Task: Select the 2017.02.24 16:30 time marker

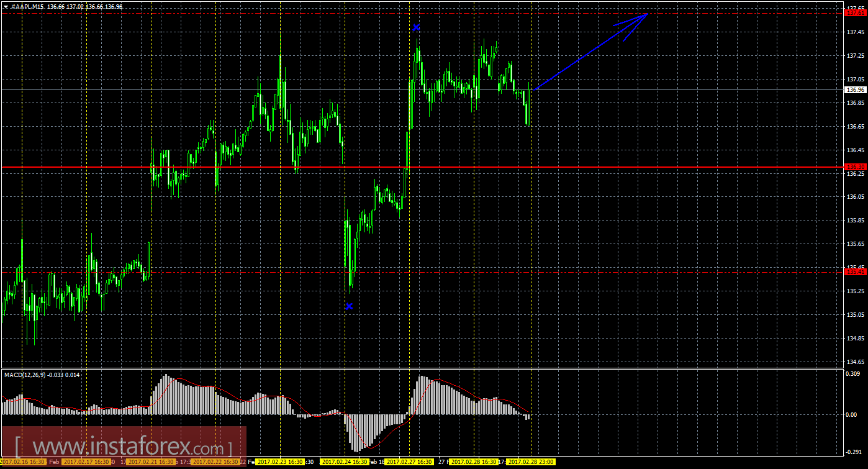Action: tap(344, 462)
